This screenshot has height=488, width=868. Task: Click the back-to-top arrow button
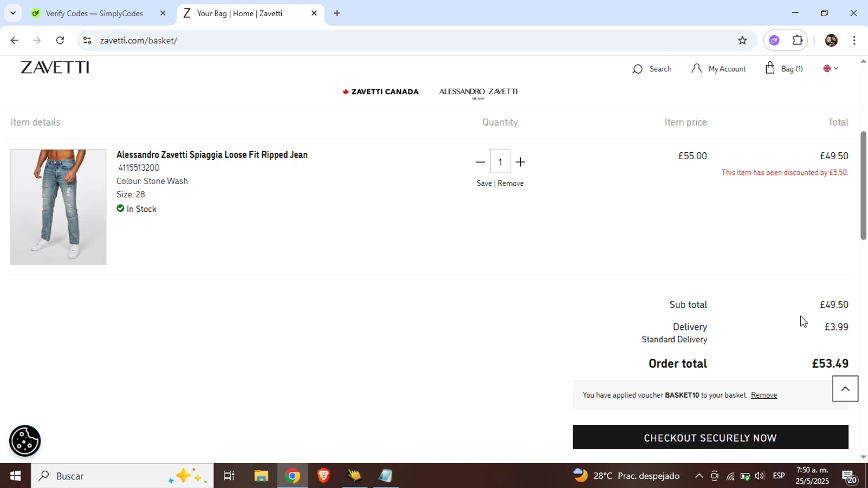(845, 388)
